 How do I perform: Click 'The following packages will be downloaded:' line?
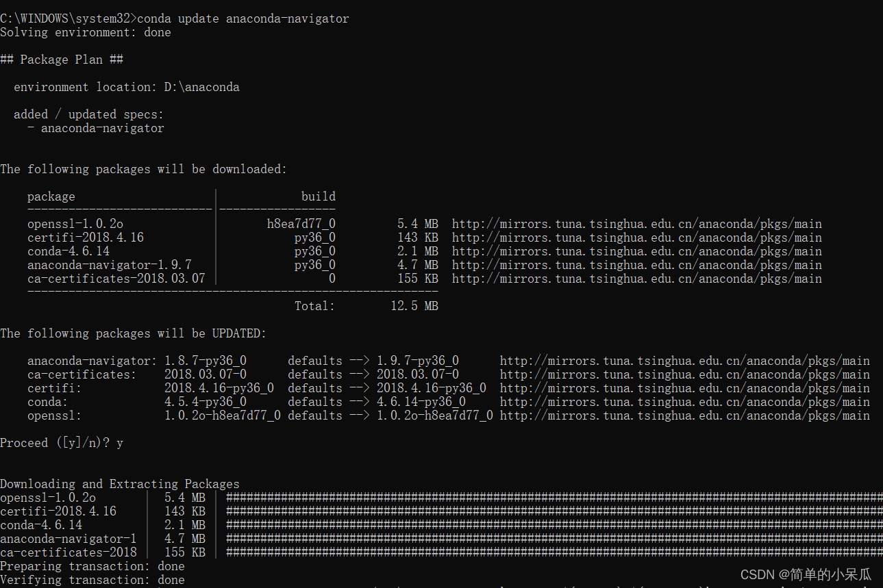tap(144, 169)
